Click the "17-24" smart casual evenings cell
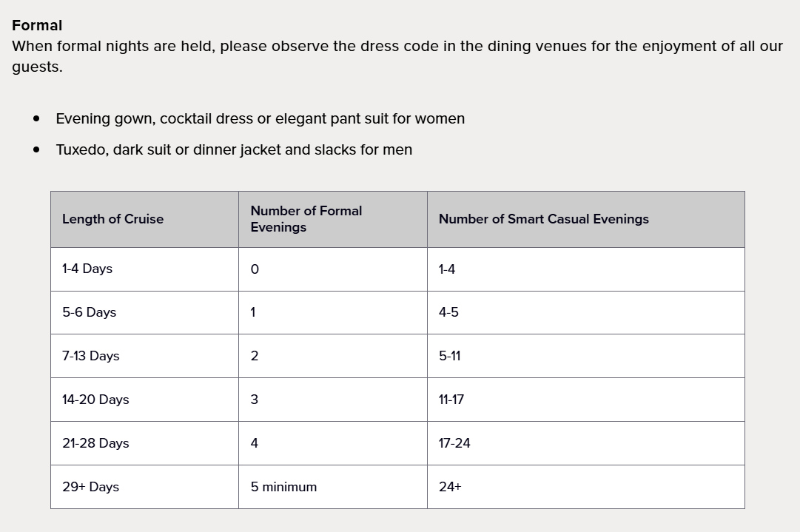Screen dimensions: 800x532 [x=454, y=443]
